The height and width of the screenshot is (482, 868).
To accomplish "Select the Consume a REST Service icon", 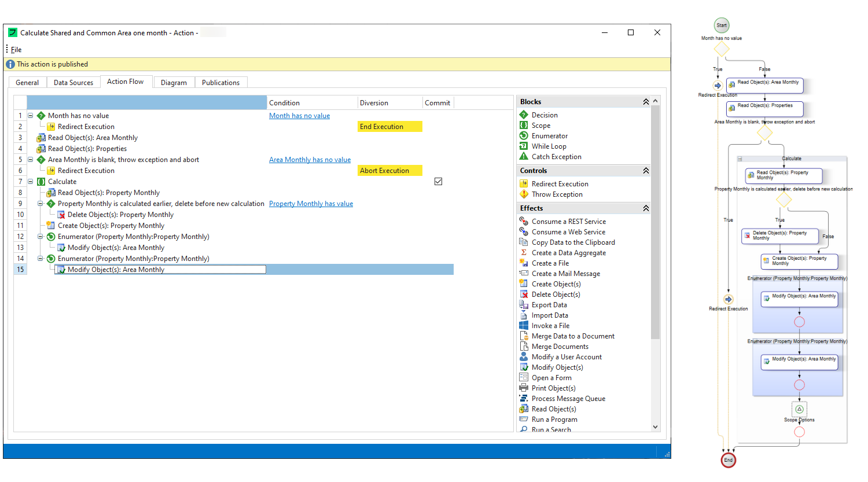I will [x=524, y=222].
